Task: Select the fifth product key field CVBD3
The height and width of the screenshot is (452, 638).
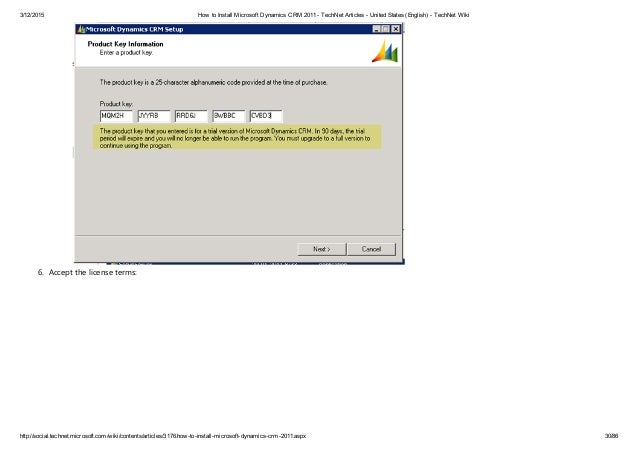Action: click(266, 116)
